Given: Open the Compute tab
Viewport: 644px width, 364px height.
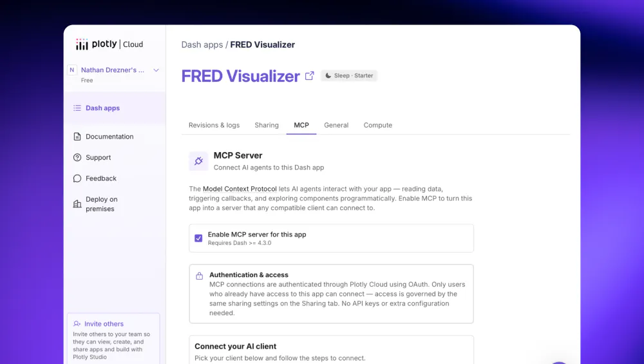Looking at the screenshot, I should 378,125.
